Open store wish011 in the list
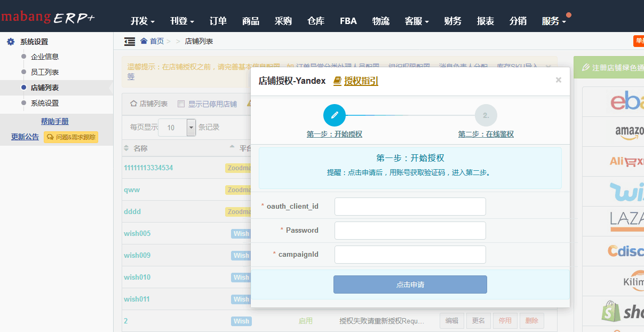644x332 pixels. pyautogui.click(x=137, y=299)
